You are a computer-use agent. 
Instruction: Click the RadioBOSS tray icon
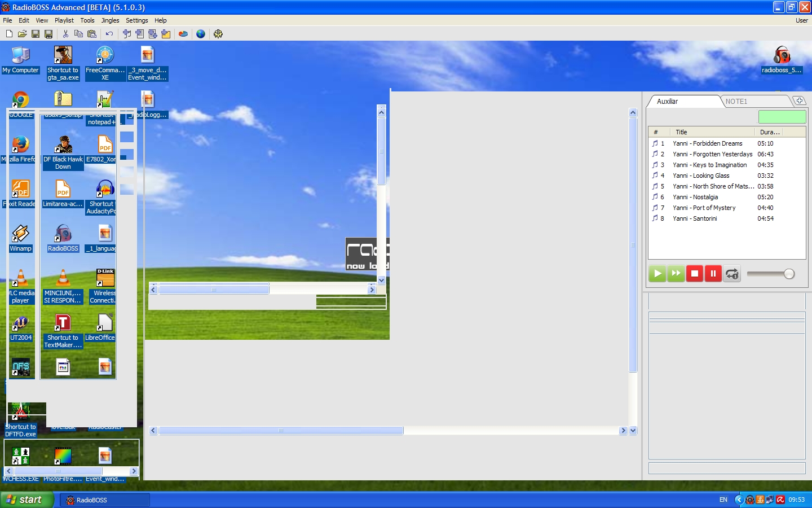click(x=750, y=500)
